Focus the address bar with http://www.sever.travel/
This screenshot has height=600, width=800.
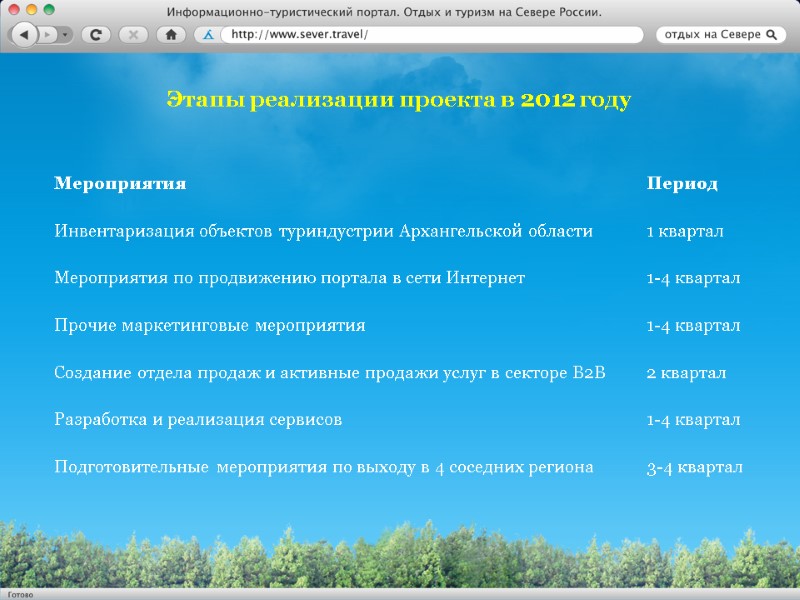coord(431,35)
